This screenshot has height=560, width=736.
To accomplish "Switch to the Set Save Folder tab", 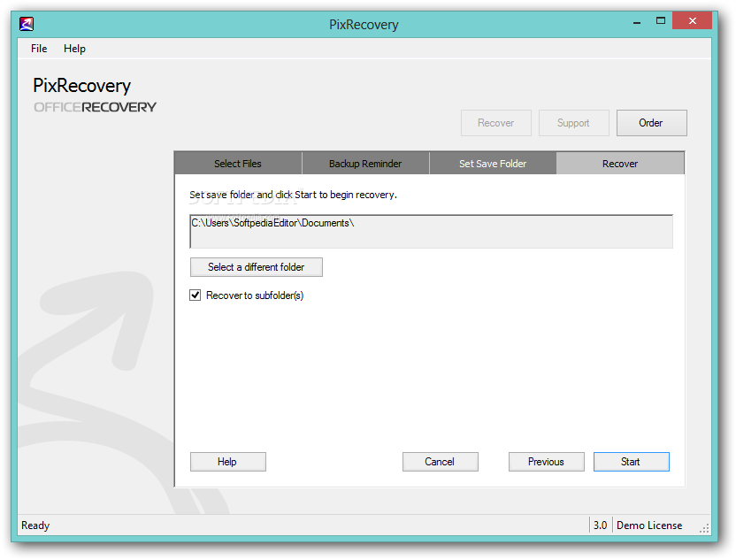I will click(x=493, y=164).
